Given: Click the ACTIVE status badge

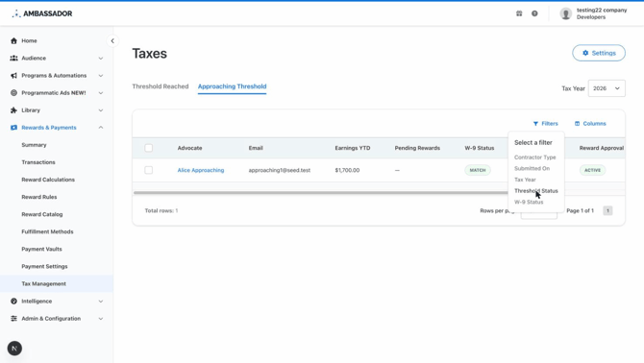Looking at the screenshot, I should click(x=592, y=170).
